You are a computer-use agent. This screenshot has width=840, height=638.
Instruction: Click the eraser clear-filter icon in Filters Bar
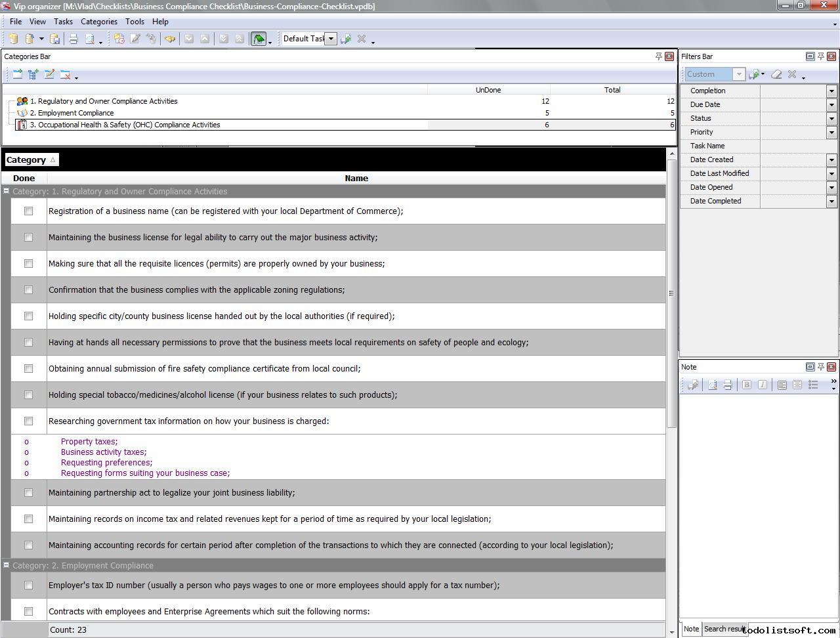coord(776,75)
